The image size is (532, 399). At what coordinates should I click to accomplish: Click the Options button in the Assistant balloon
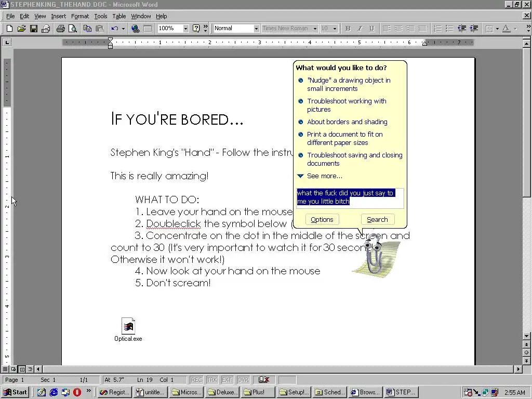[322, 220]
